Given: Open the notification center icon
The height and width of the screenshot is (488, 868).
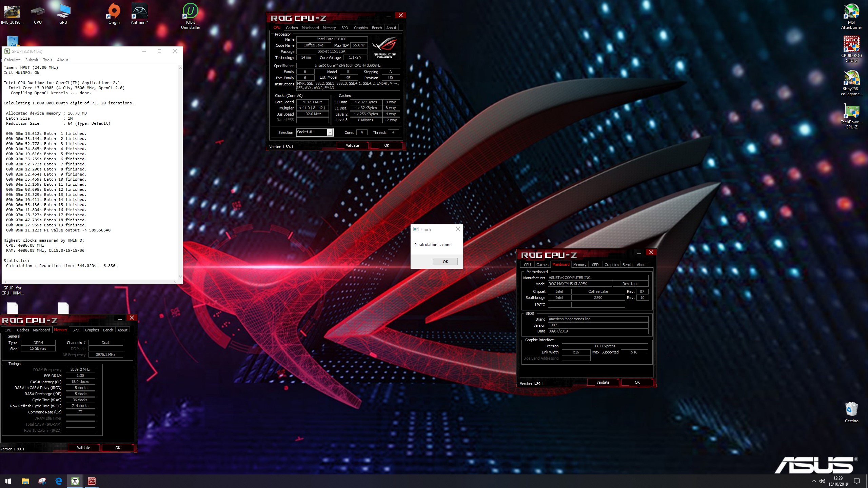Looking at the screenshot, I should 857,481.
